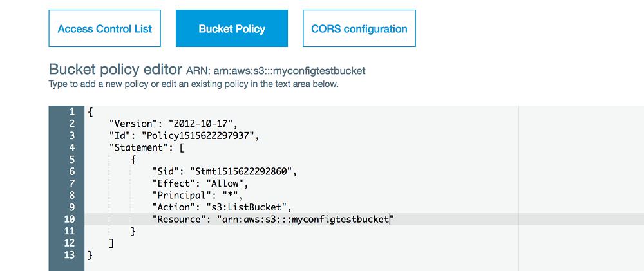
Task: Click line number 1 in the gutter
Action: click(72, 111)
